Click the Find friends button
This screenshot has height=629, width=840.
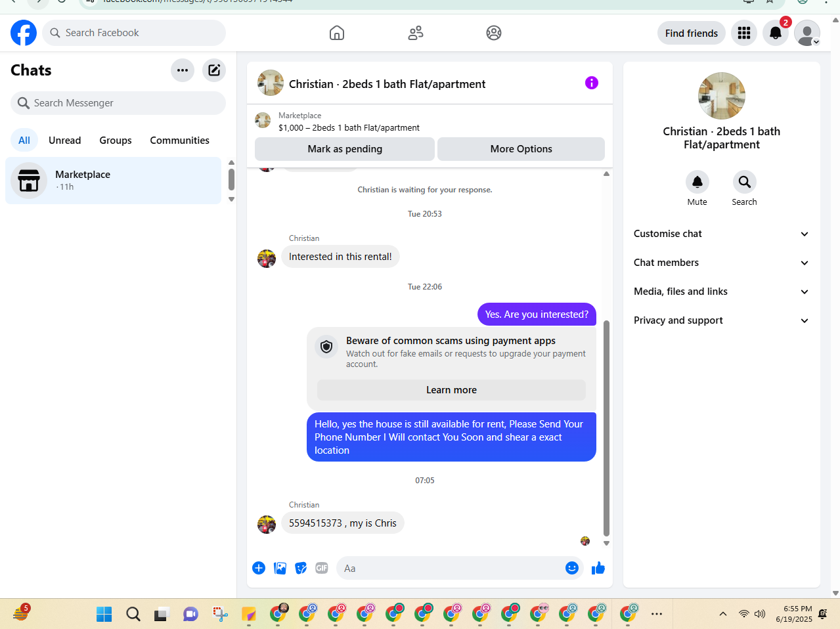click(692, 33)
